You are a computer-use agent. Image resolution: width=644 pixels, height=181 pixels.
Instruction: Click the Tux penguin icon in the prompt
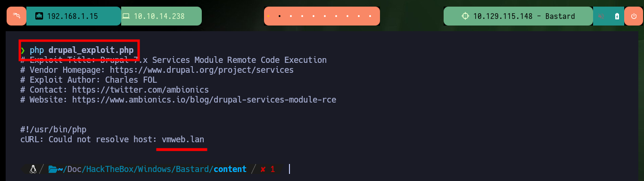pos(33,169)
